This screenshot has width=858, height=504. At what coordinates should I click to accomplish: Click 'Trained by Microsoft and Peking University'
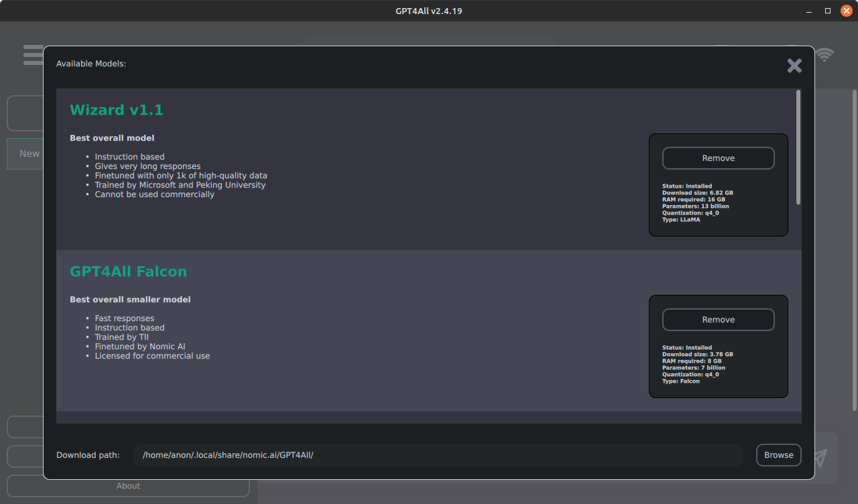click(x=180, y=185)
